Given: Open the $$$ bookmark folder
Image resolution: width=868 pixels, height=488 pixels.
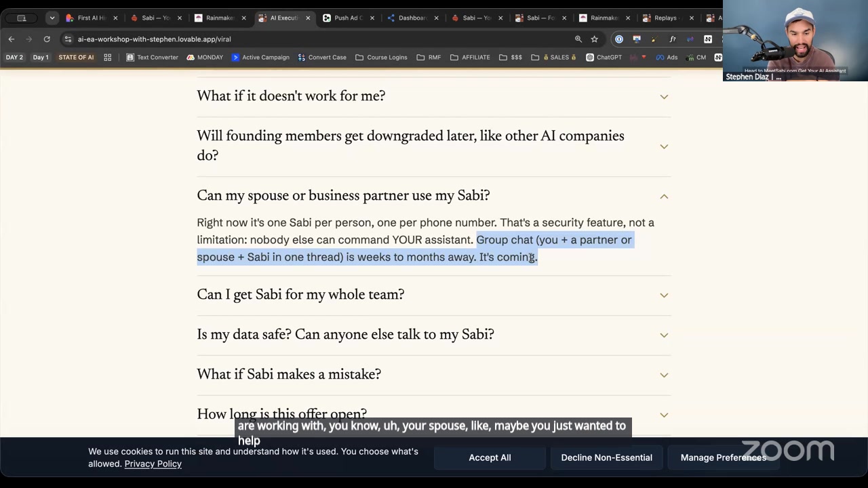Looking at the screenshot, I should [511, 58].
